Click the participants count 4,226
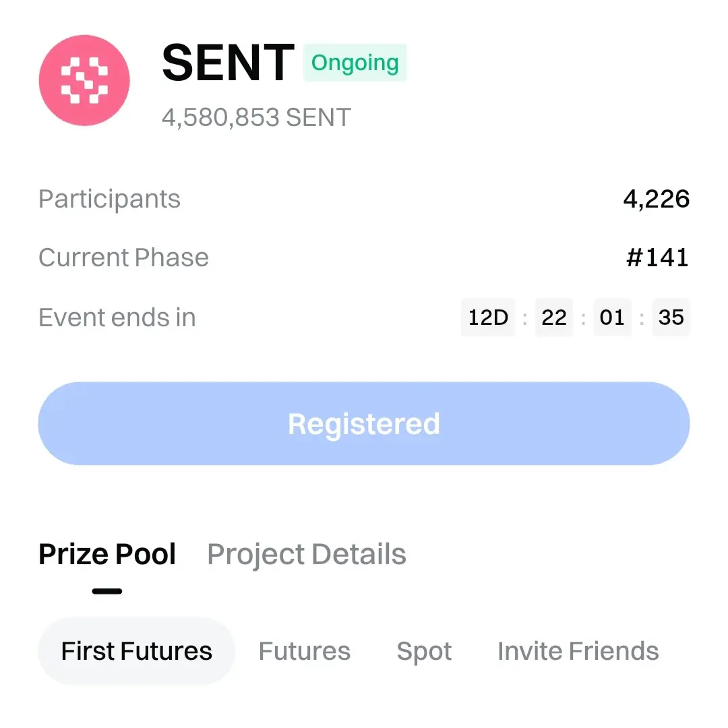Image resolution: width=728 pixels, height=728 pixels. [x=656, y=199]
